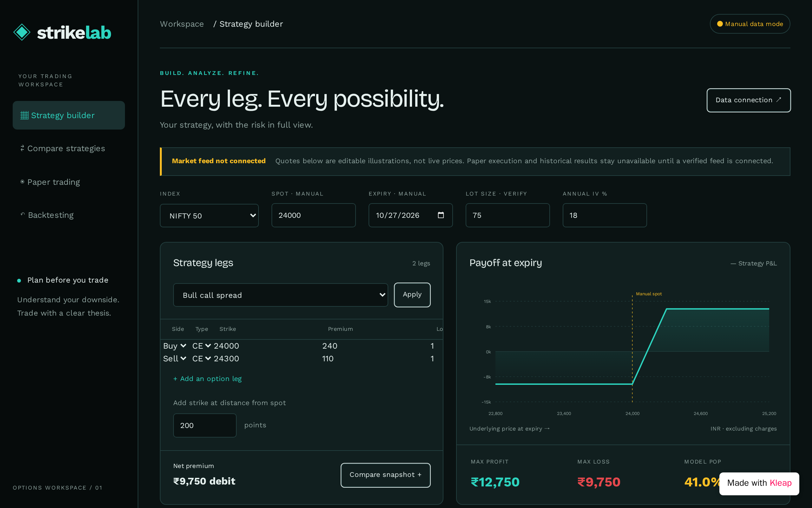Navigate to Workspace breadcrumb
The image size is (812, 508).
182,24
